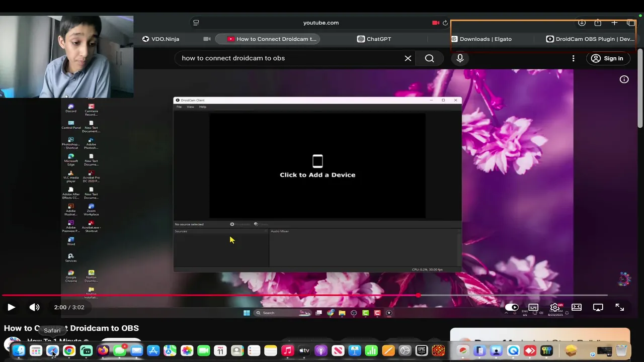Image resolution: width=644 pixels, height=362 pixels.
Task: Click the video title How to Connect Droidcam to OBS
Action: pos(71,328)
